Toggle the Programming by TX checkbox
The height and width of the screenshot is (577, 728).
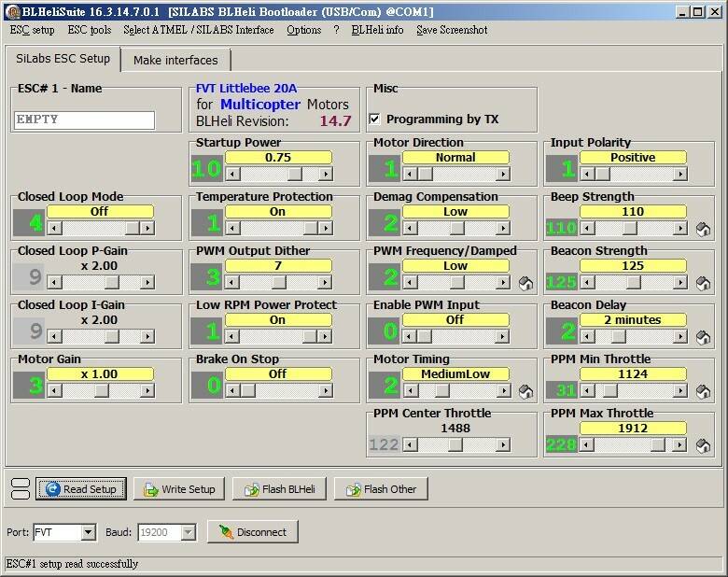[374, 120]
